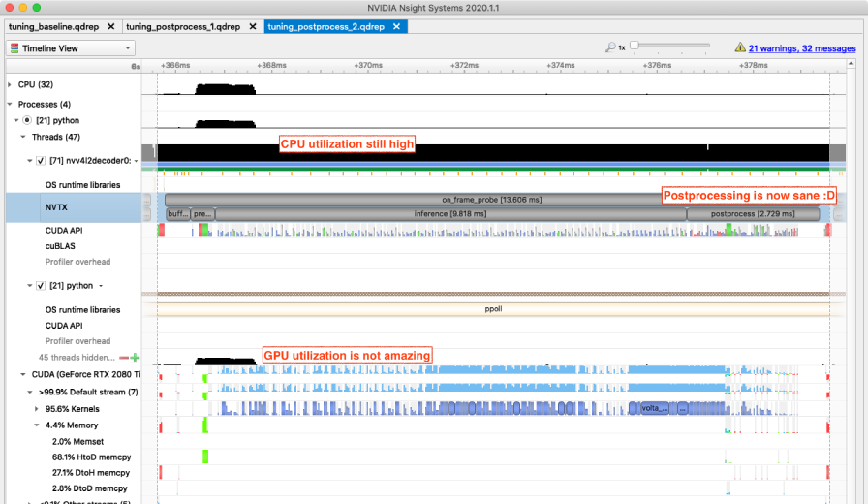Click the +370ms ruler mark
This screenshot has width=868, height=504.
(368, 65)
